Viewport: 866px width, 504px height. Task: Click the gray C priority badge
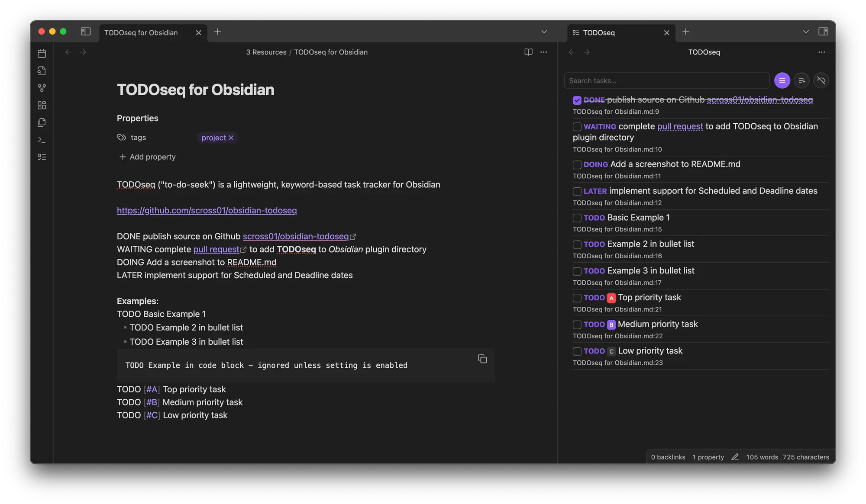611,352
